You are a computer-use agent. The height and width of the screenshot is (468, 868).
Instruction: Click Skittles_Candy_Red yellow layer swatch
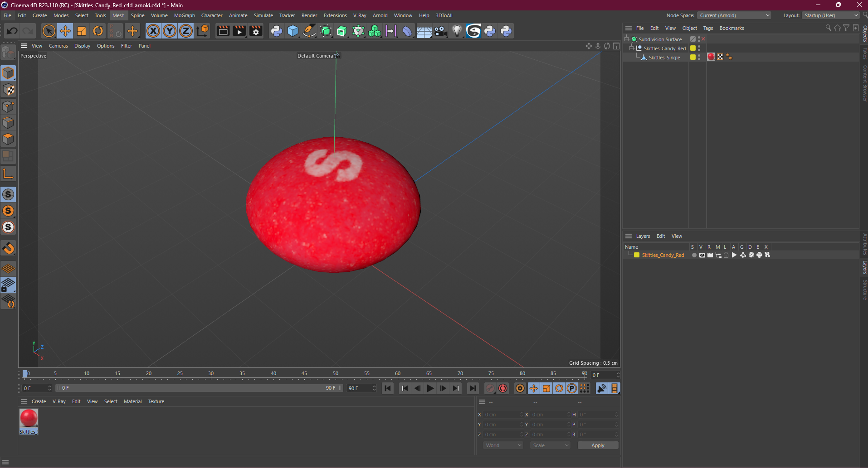coord(693,48)
